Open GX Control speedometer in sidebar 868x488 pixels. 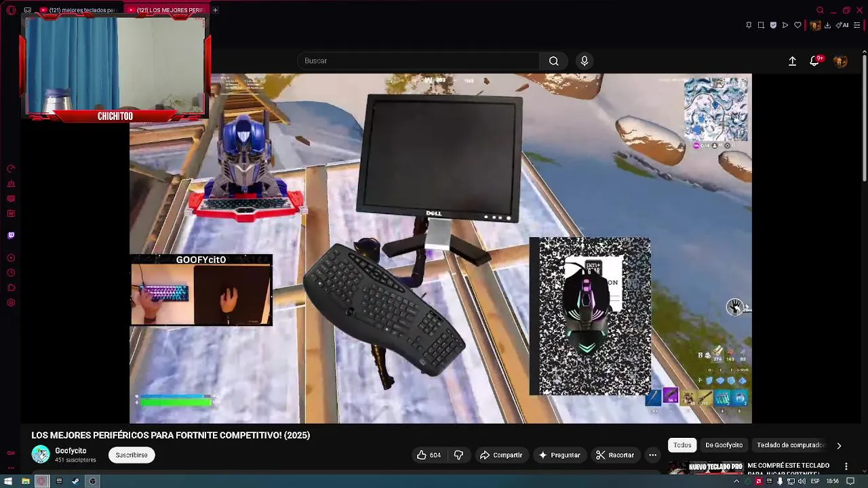(11, 169)
